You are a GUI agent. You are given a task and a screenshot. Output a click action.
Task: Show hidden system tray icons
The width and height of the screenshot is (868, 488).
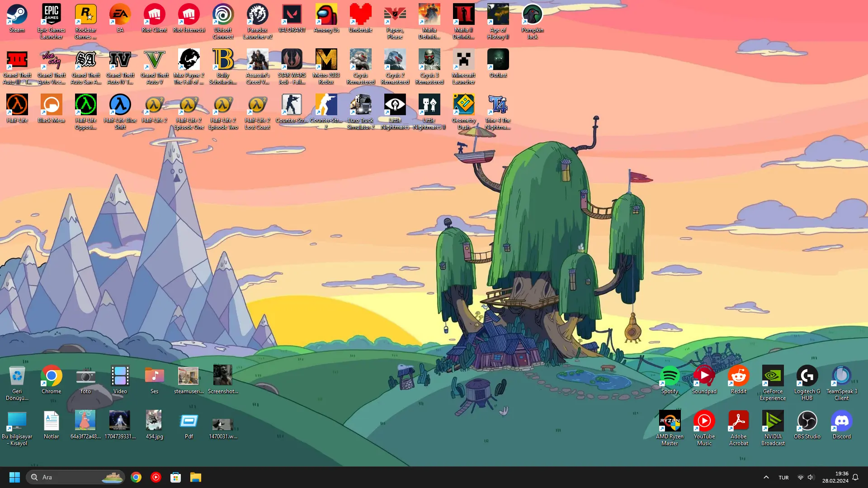coord(766,477)
